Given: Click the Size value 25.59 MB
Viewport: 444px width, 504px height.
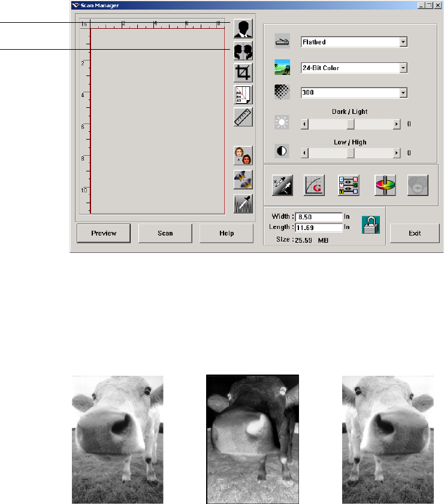Looking at the screenshot, I should [x=312, y=240].
